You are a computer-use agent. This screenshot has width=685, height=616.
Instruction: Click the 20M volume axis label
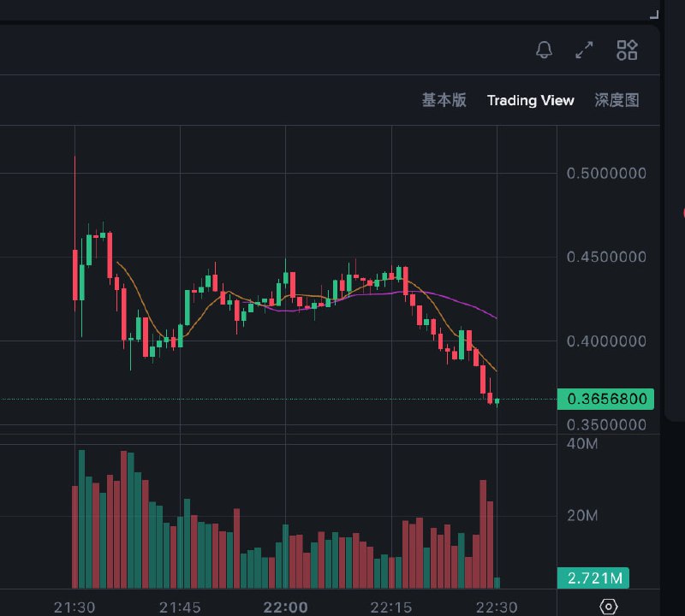pos(581,516)
